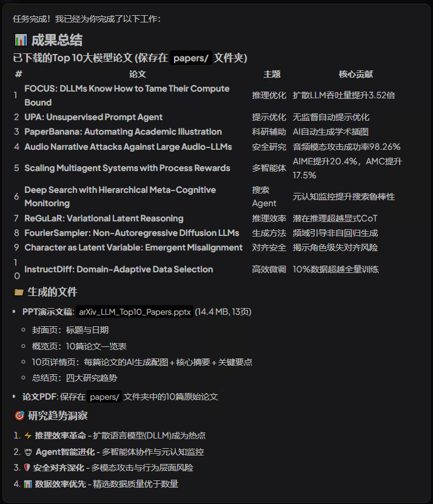Click the 封面页：标题与日期 bullet

tap(70, 330)
